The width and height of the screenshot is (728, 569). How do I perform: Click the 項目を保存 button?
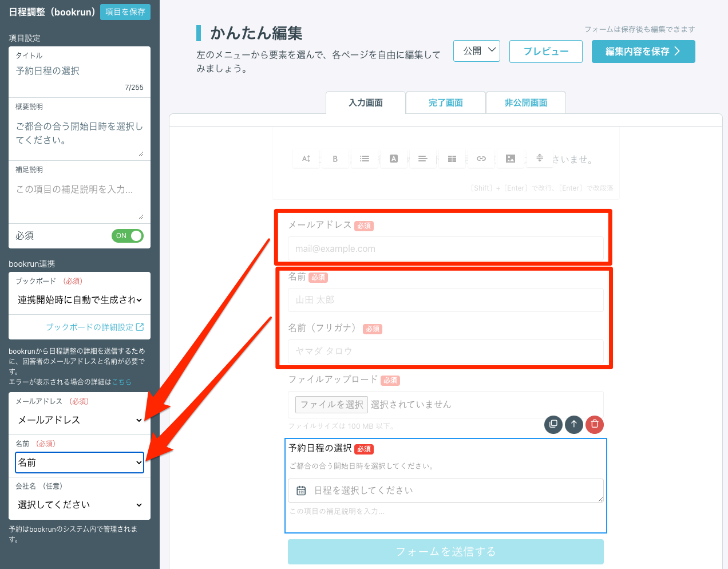pyautogui.click(x=125, y=12)
